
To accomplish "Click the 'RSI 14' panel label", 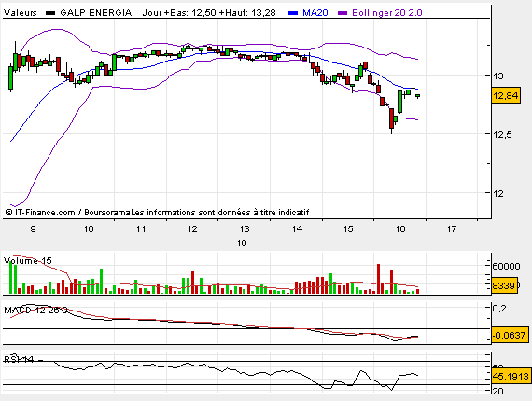I will click(x=19, y=359).
